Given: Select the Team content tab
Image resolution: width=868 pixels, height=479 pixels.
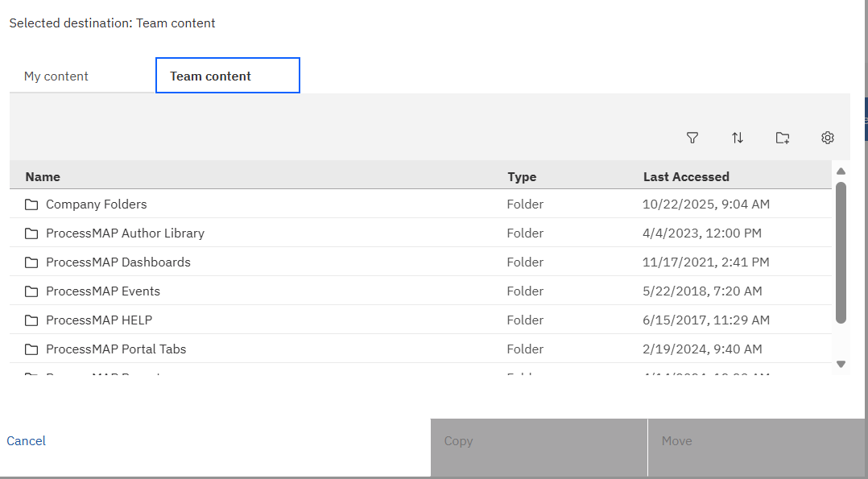Looking at the screenshot, I should [228, 76].
